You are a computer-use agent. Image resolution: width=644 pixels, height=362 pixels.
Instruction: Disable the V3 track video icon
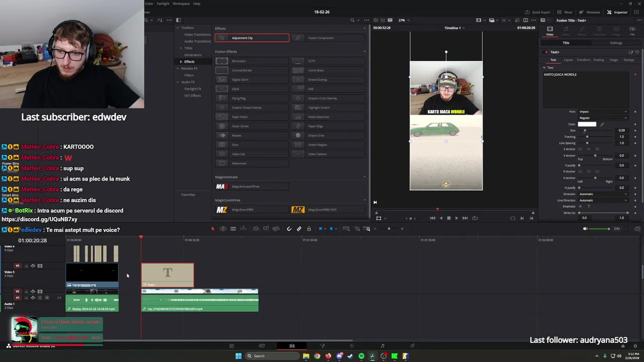tap(40, 265)
